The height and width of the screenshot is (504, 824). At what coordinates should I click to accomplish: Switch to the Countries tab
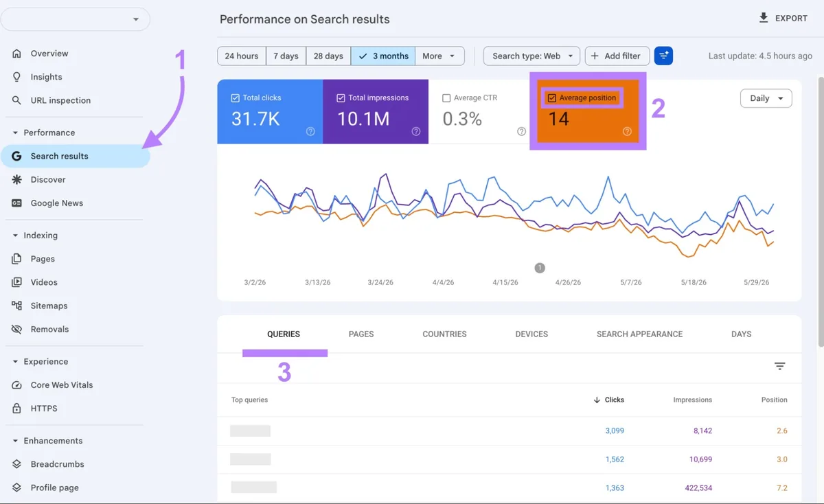(x=444, y=334)
